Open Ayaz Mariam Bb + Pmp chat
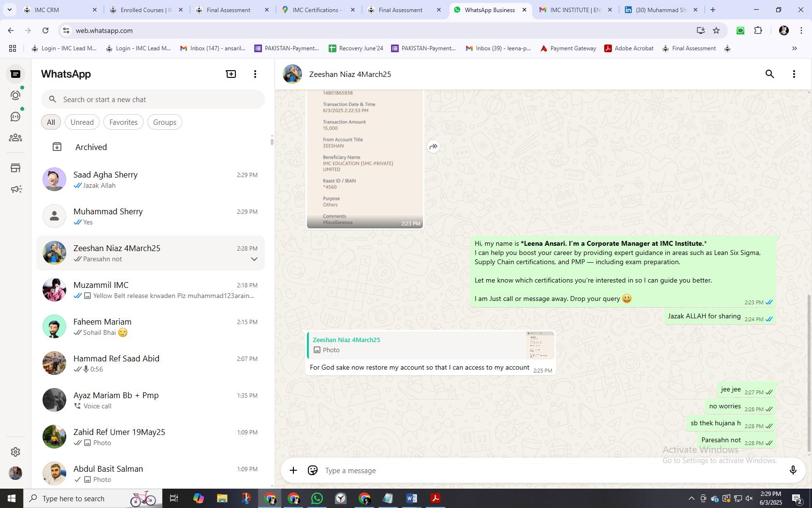 click(x=151, y=400)
